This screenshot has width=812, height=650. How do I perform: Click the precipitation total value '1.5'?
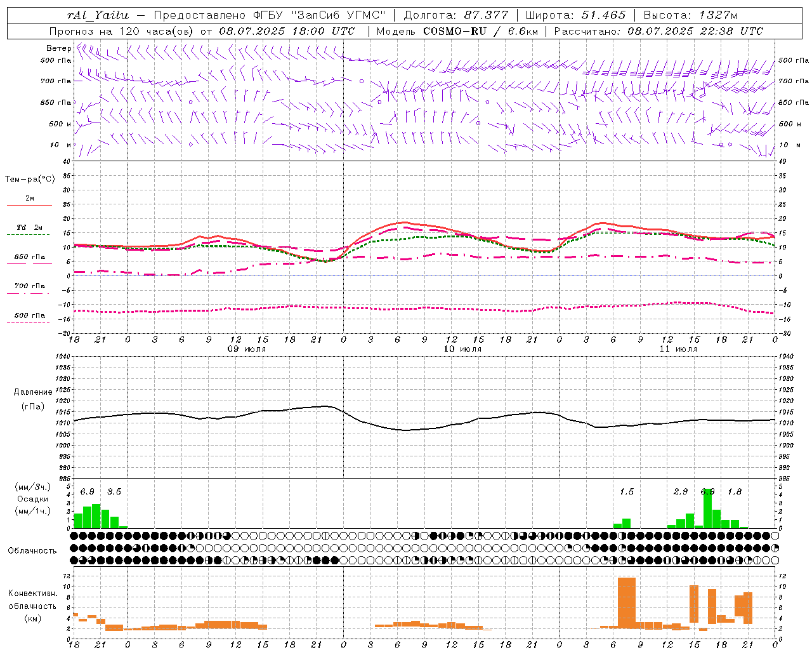(x=627, y=491)
